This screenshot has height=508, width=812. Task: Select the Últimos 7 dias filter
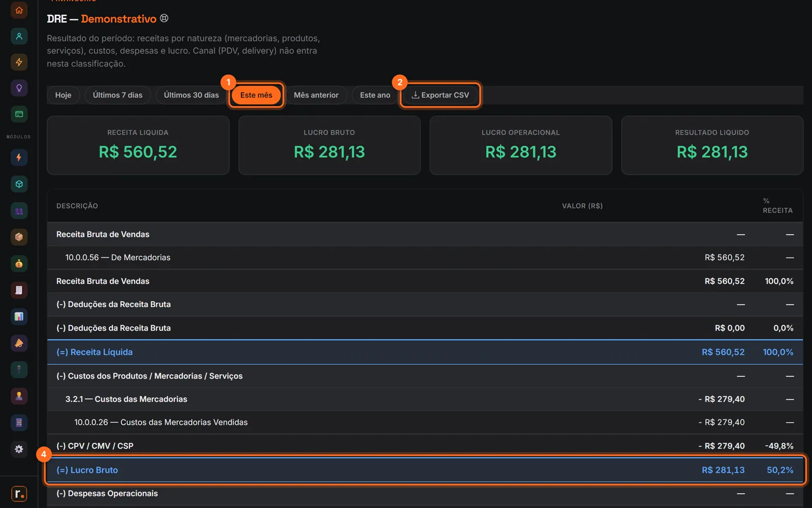118,95
